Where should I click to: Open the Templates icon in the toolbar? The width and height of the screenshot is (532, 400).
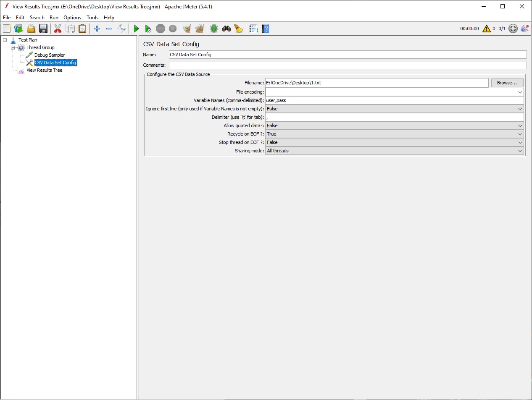(x=18, y=29)
